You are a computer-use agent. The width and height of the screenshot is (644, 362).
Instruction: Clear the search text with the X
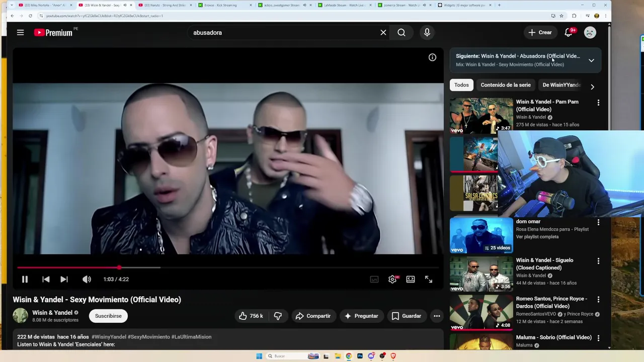point(383,33)
